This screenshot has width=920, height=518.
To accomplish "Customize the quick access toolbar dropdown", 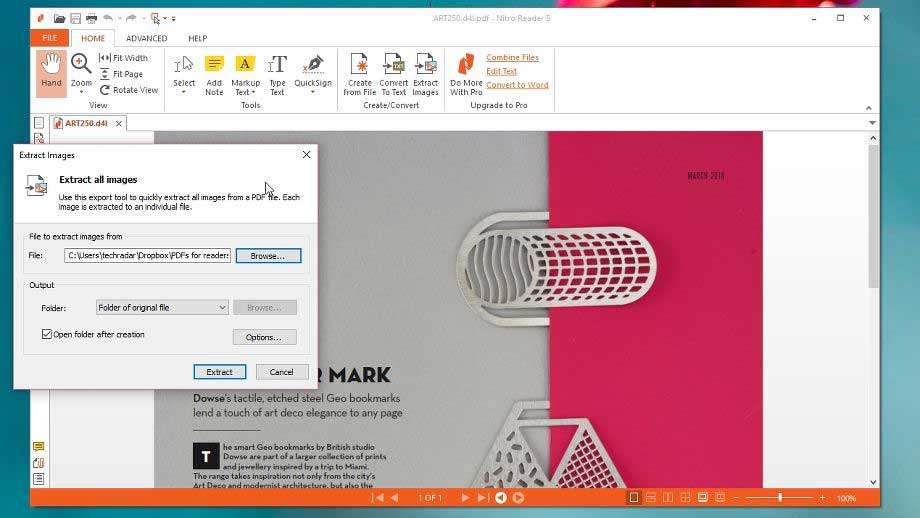I will click(174, 19).
